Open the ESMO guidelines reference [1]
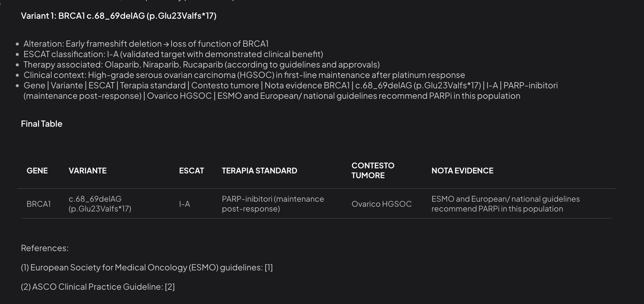Image resolution: width=644 pixels, height=304 pixels. (269, 267)
